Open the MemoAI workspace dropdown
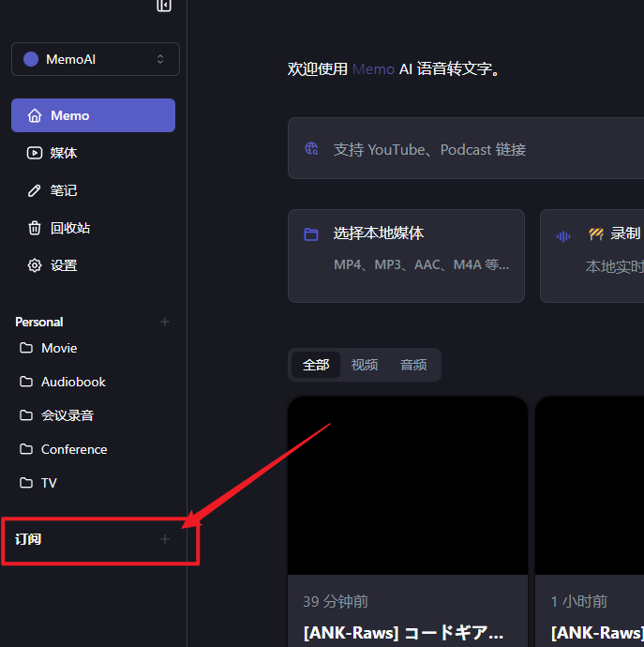644x647 pixels. [x=96, y=59]
